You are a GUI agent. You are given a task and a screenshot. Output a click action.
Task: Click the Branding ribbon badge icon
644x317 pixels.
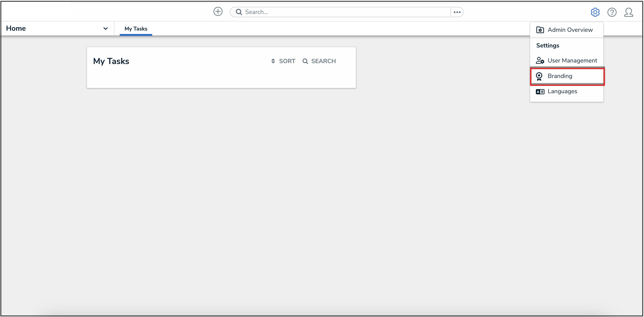pos(539,76)
